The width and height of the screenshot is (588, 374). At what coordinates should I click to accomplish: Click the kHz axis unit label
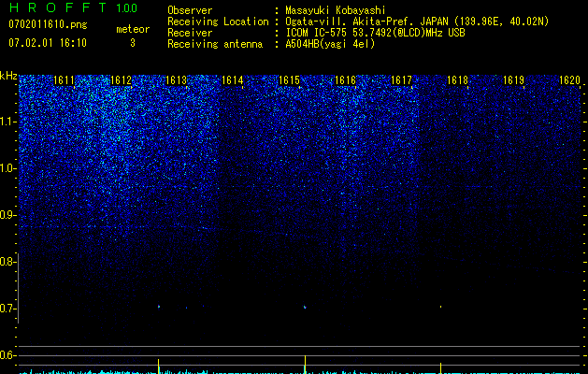(8, 76)
